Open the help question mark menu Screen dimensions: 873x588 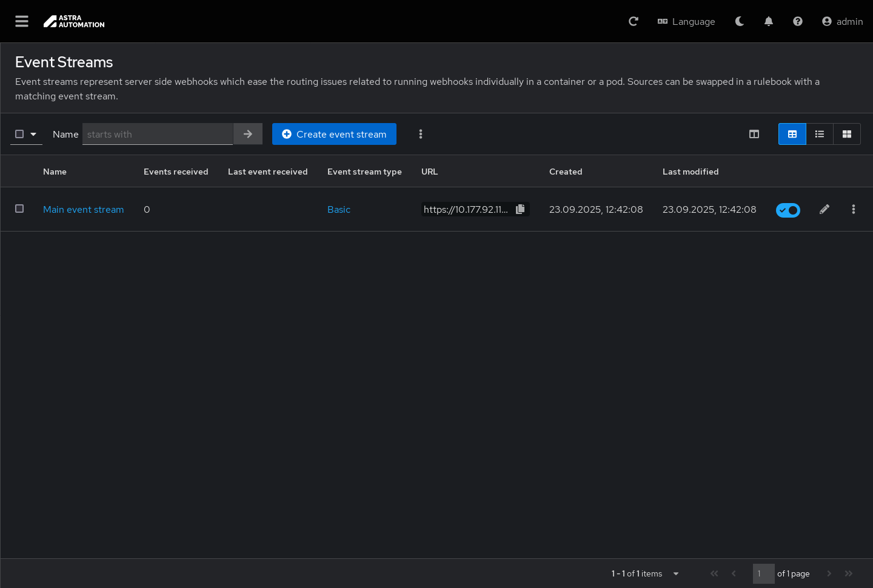(798, 21)
